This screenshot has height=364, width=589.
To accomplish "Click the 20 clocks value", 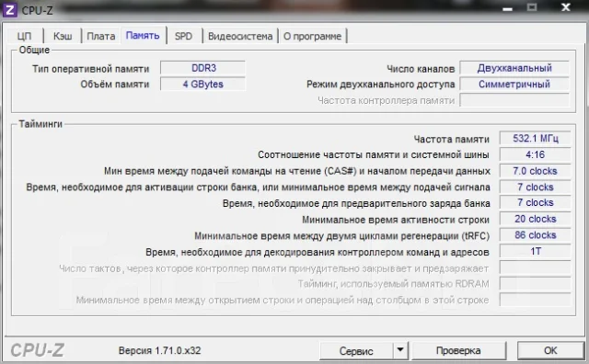I will pos(536,219).
